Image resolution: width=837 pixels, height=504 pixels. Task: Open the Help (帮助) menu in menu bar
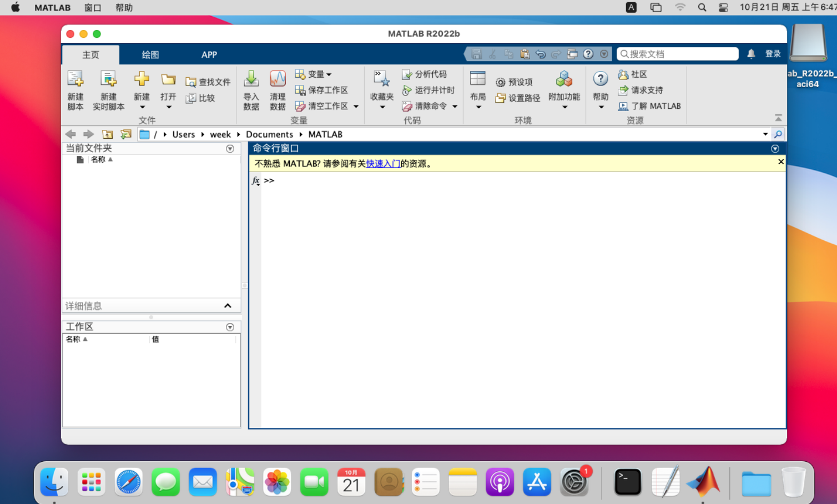[x=124, y=8]
